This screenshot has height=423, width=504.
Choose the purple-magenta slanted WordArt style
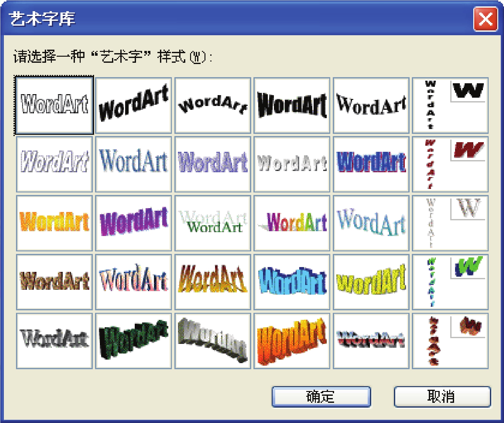pos(133,223)
